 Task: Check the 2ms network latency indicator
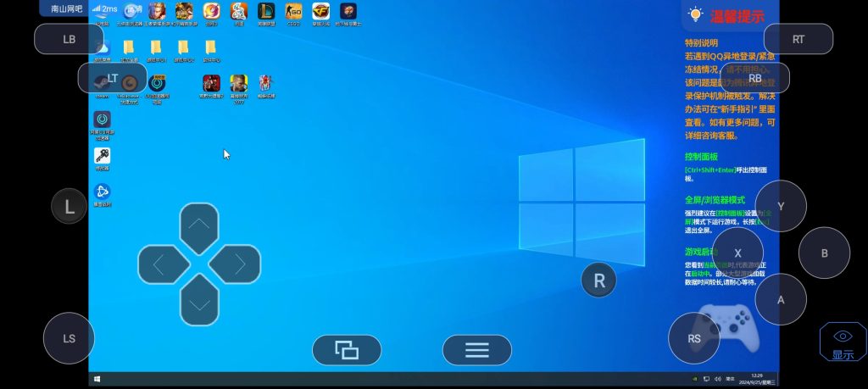(104, 8)
